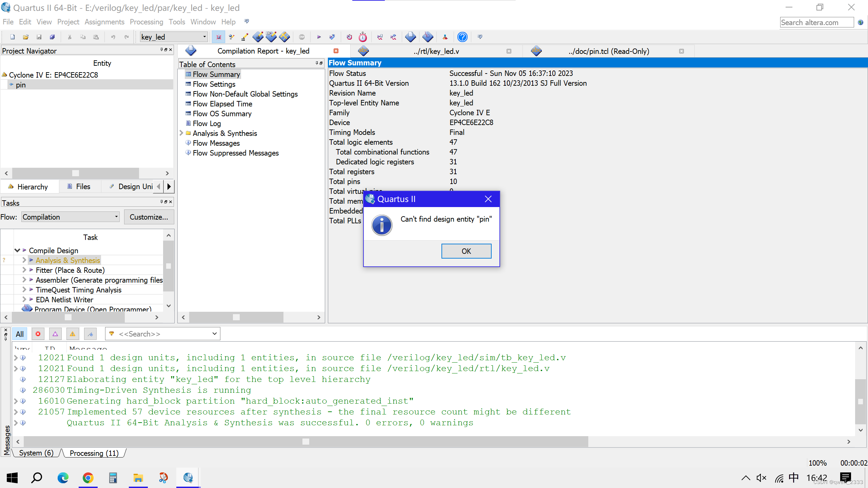Click the Start Compilation play icon
This screenshot has width=868, height=488.
(x=319, y=37)
